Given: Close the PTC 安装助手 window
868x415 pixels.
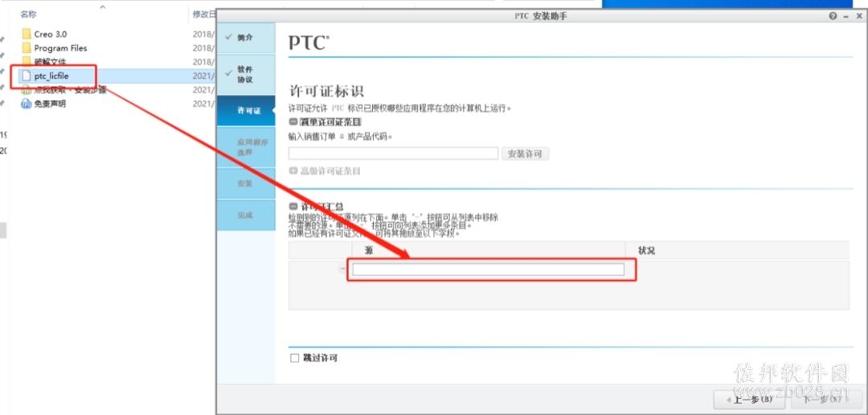Looking at the screenshot, I should click(858, 16).
